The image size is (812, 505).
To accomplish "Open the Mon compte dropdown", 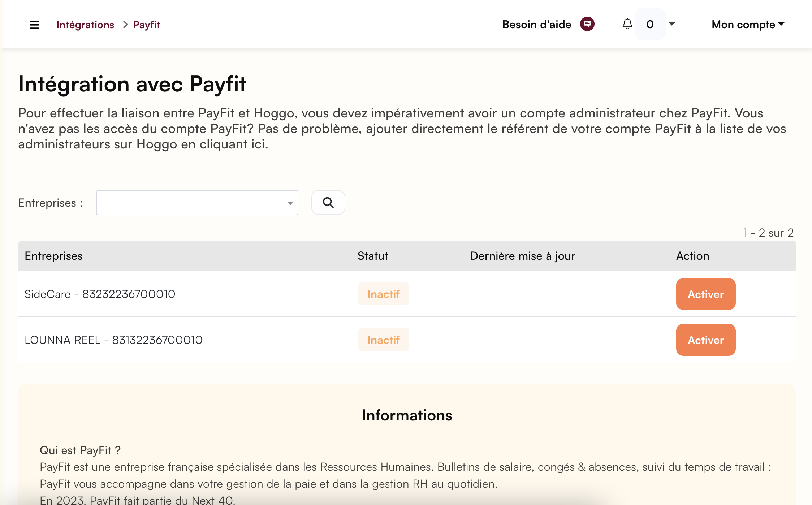I will (748, 25).
